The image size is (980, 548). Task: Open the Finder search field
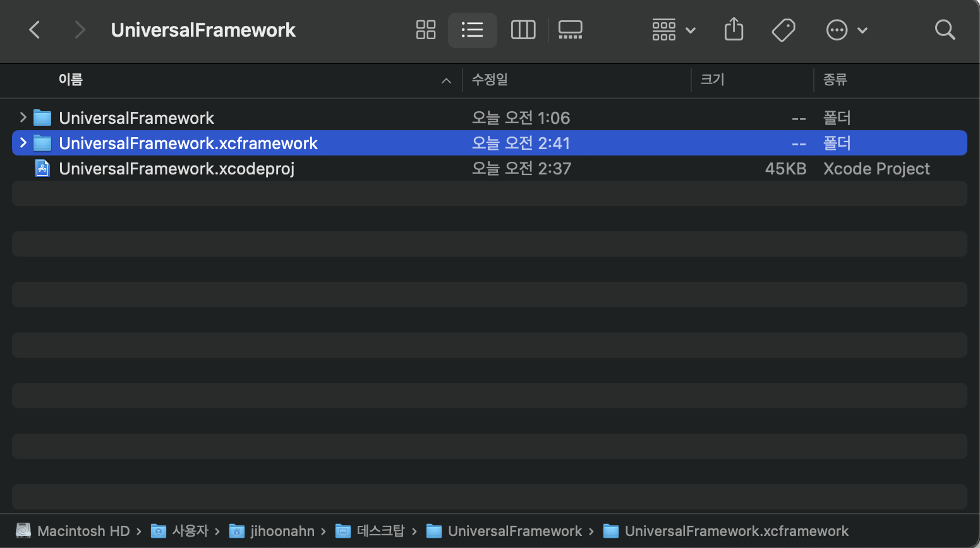coord(945,30)
